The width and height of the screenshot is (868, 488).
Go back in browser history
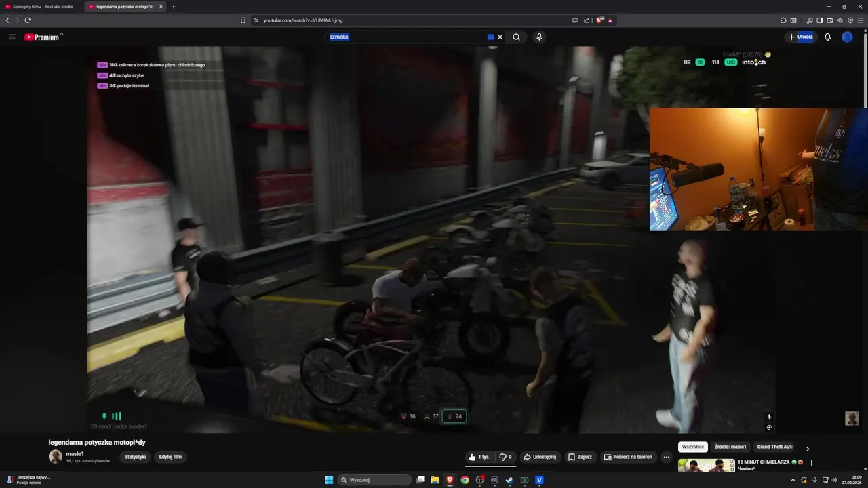coord(7,20)
